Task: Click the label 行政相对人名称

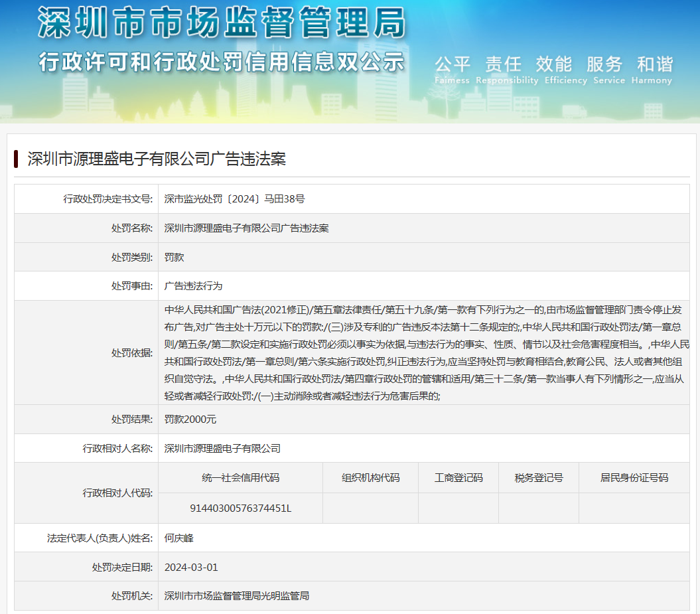Action: click(x=117, y=448)
